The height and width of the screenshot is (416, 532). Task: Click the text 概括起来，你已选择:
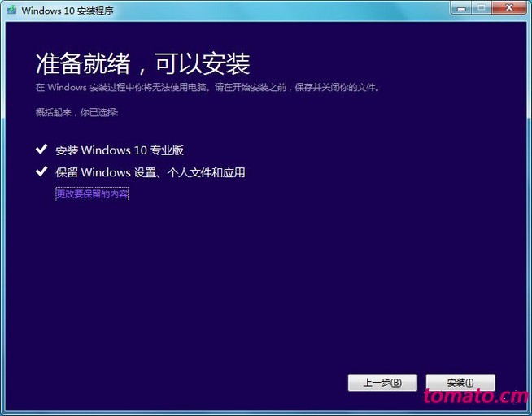coord(76,112)
